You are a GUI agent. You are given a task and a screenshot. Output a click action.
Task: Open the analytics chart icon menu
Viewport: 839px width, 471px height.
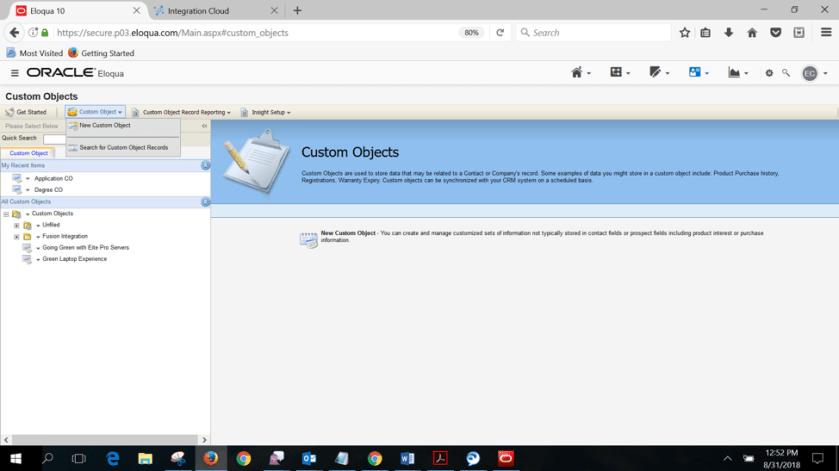tap(738, 73)
